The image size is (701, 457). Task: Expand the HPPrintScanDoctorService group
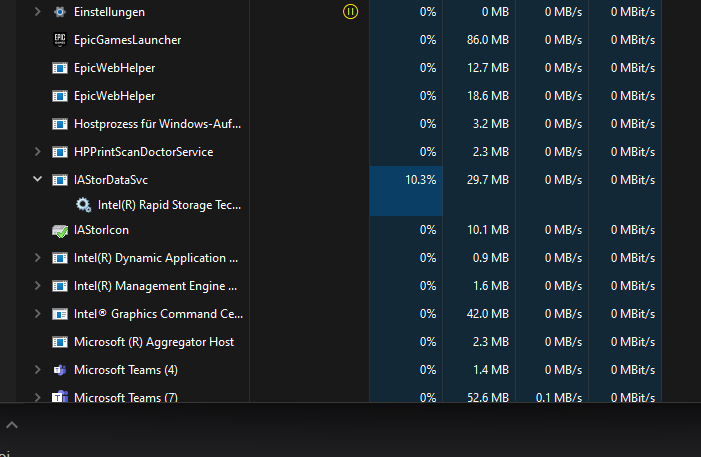pyautogui.click(x=38, y=152)
